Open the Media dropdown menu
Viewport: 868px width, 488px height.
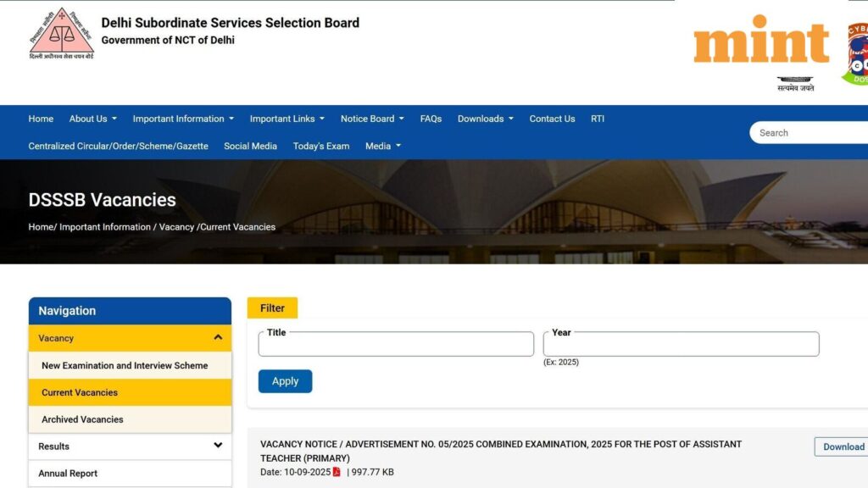click(x=382, y=146)
